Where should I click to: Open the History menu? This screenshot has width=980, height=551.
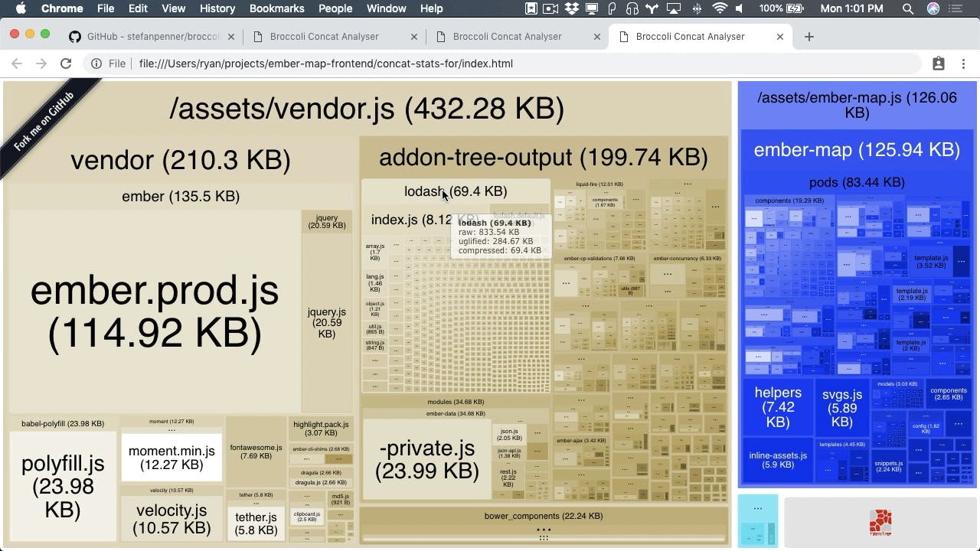[217, 8]
